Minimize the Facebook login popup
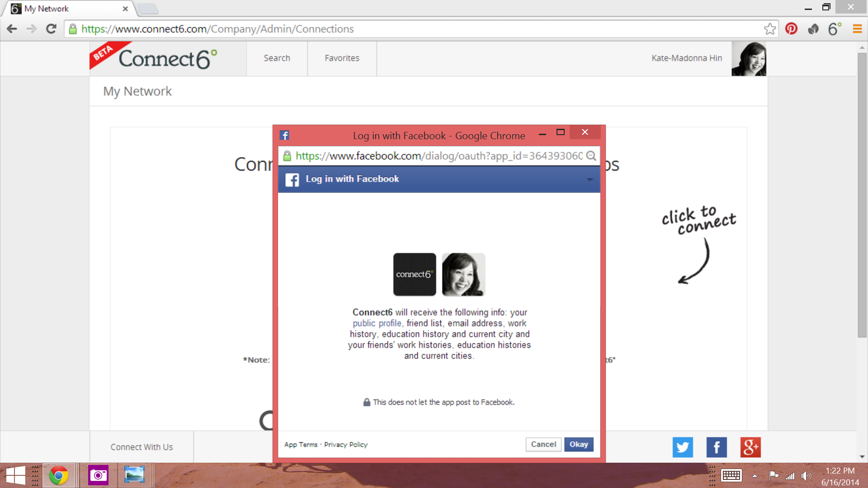This screenshot has width=868, height=488. click(x=542, y=133)
